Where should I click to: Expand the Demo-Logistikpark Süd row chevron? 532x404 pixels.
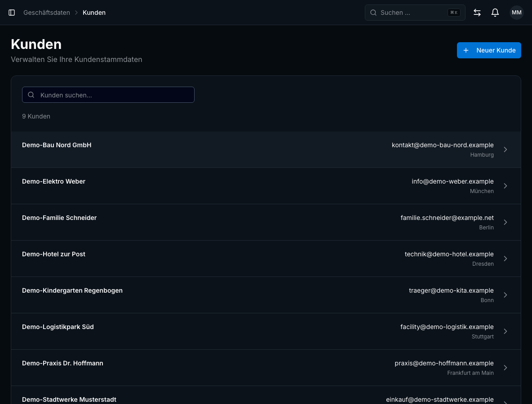tap(505, 331)
